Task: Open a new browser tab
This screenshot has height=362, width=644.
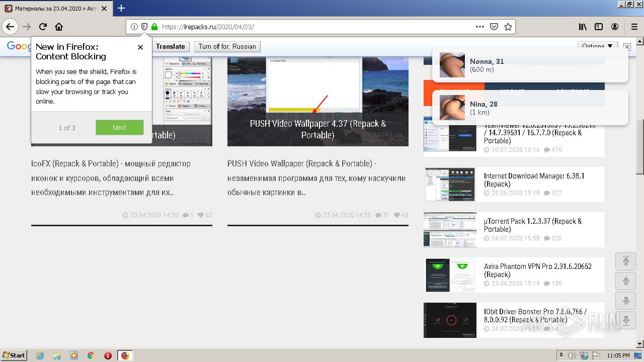Action: 121,8
